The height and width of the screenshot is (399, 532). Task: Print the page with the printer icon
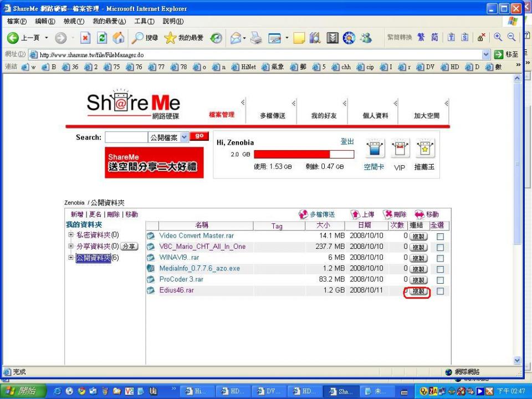click(256, 38)
